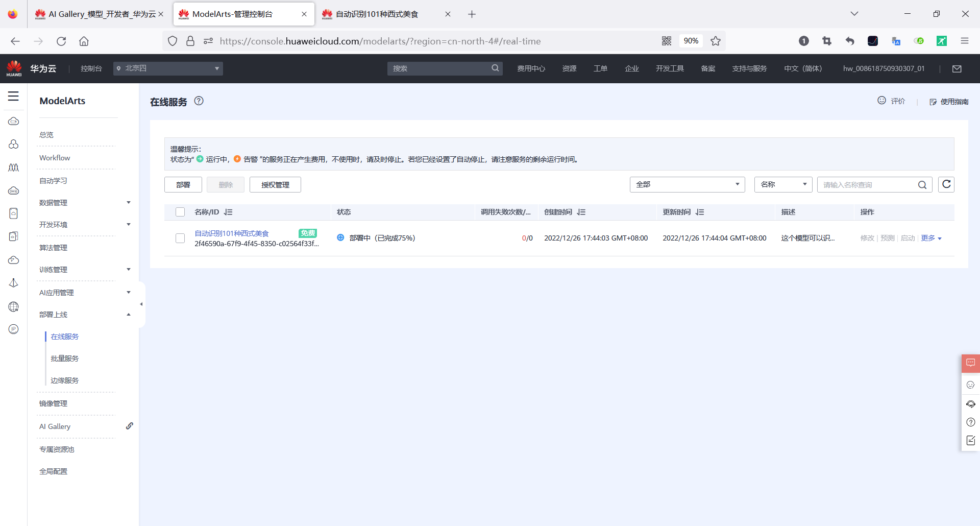980x526 pixels.
Task: Open 批量服务 in sidebar
Action: [x=65, y=358]
